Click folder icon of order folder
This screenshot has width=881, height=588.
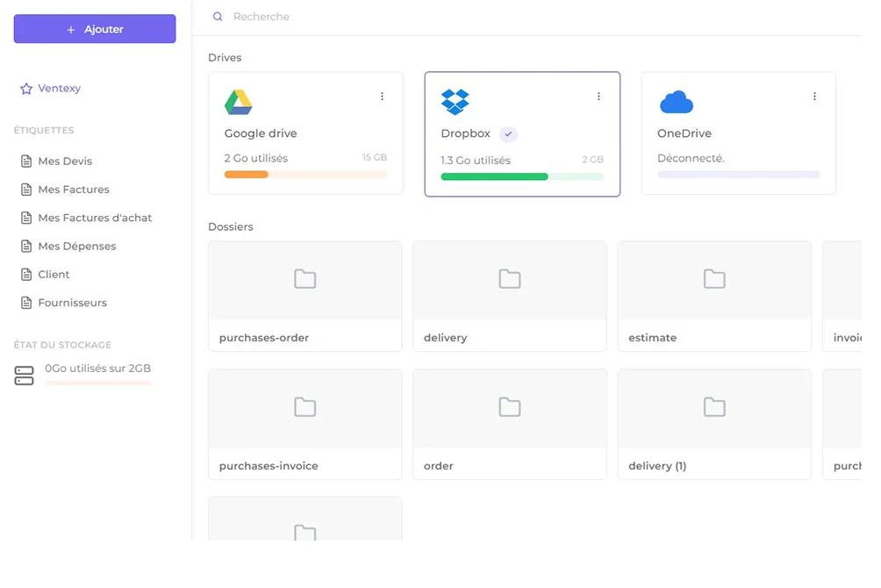point(510,407)
